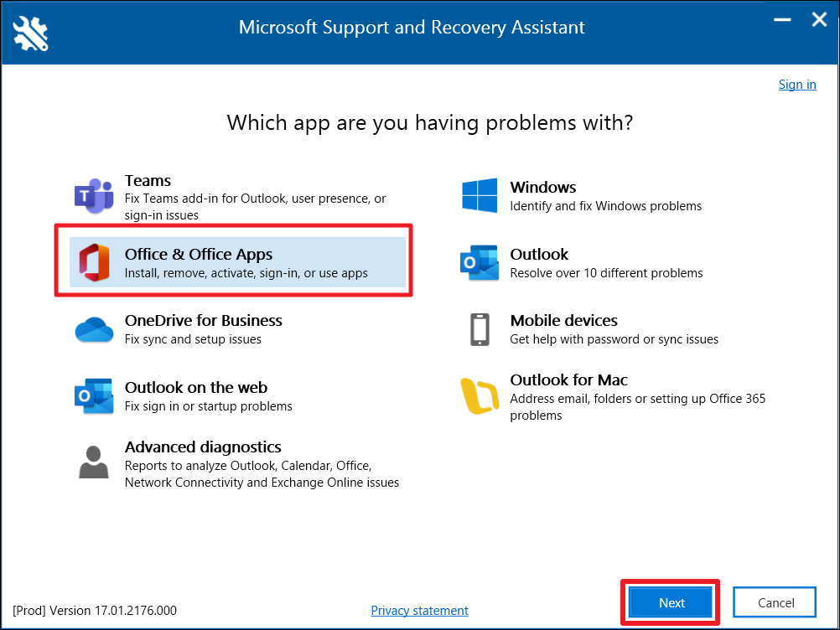
Task: Click the Windows logo icon
Action: coord(480,196)
